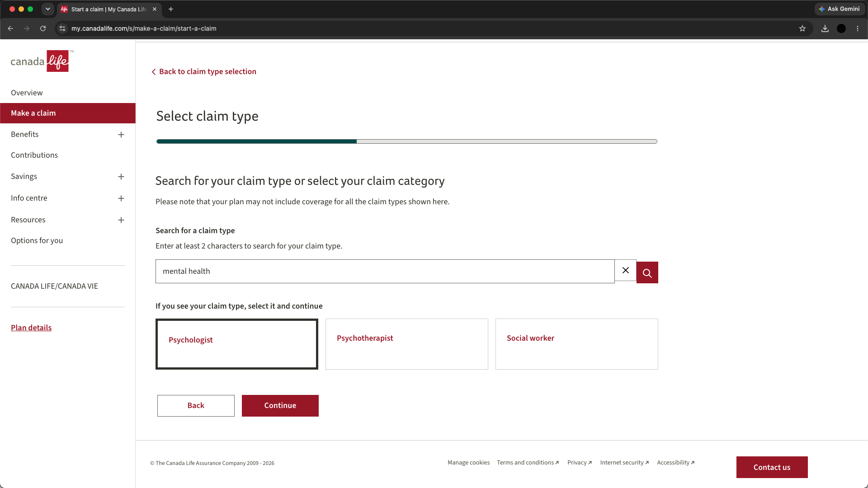
Task: Click the Canada Life logo
Action: point(42,61)
